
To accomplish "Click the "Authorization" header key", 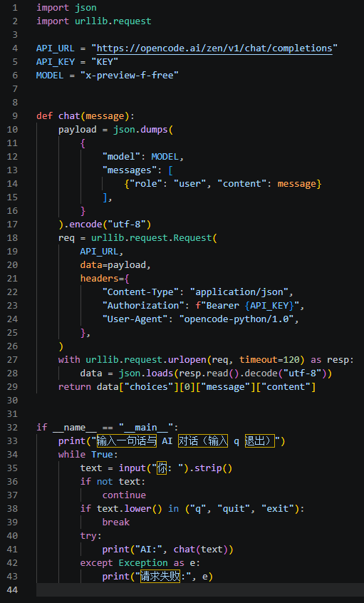I will (143, 305).
